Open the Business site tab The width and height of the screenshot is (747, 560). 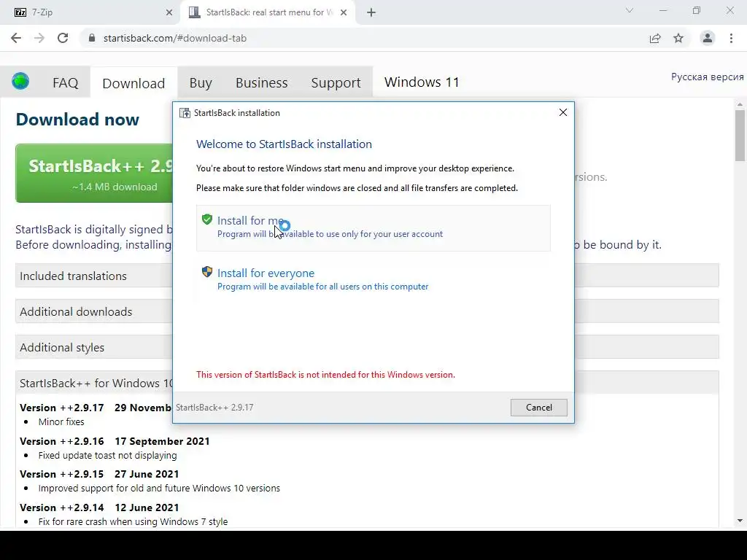tap(262, 83)
